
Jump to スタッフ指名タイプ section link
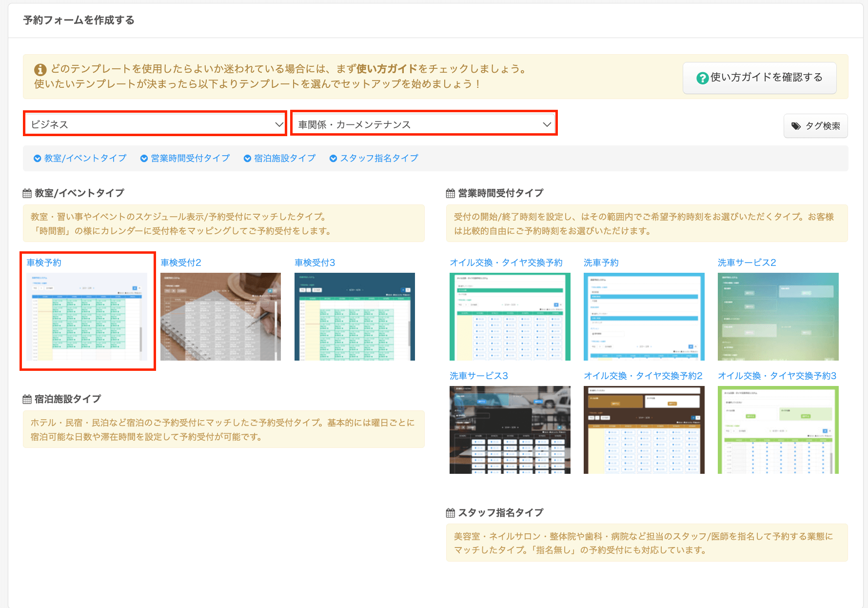coord(379,158)
